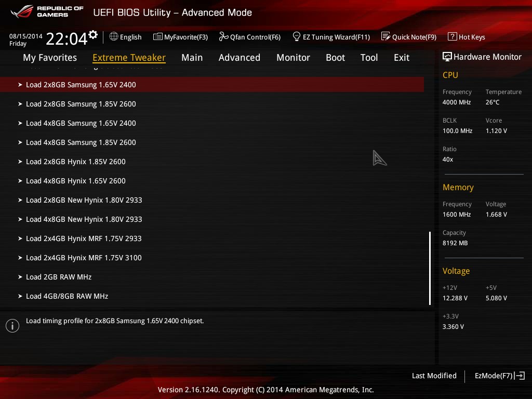Image resolution: width=532 pixels, height=399 pixels.
Task: Open the Exit tab
Action: [x=402, y=58]
